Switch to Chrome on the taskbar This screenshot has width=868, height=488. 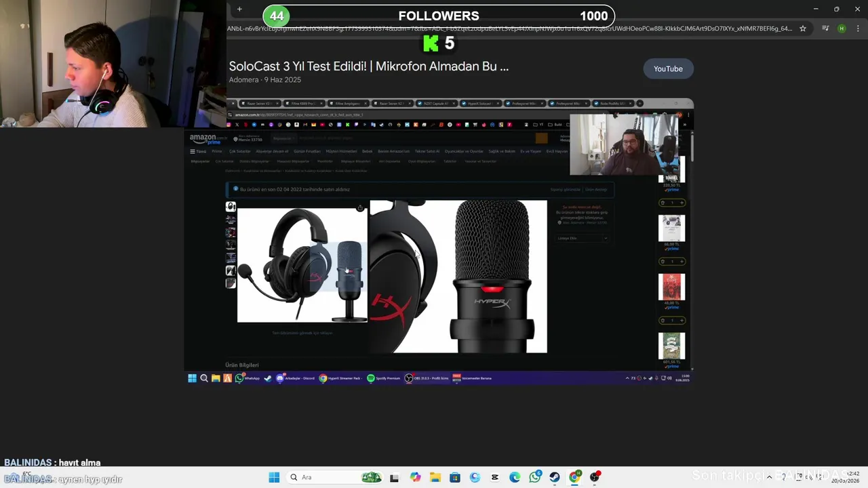click(x=575, y=477)
